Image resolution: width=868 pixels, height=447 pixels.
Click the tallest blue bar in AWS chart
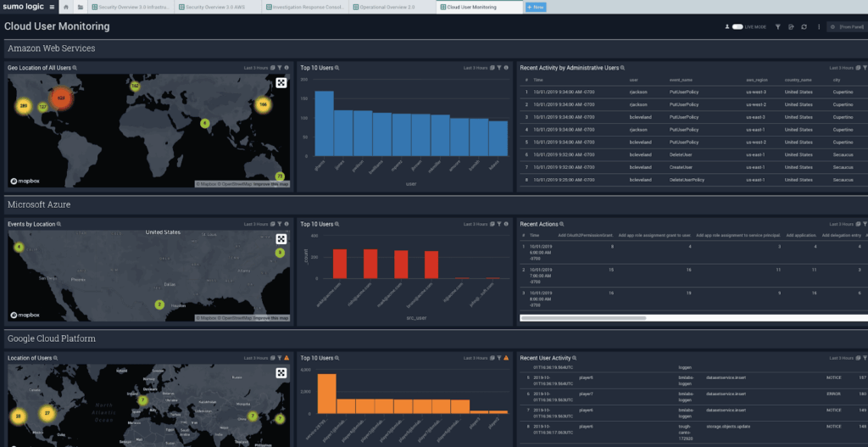click(325, 124)
